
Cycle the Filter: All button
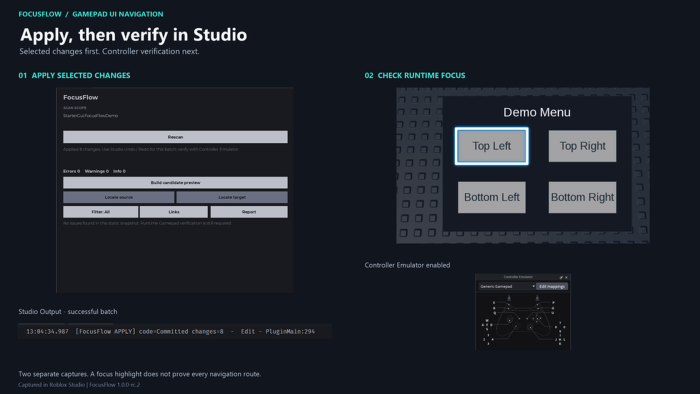click(100, 212)
